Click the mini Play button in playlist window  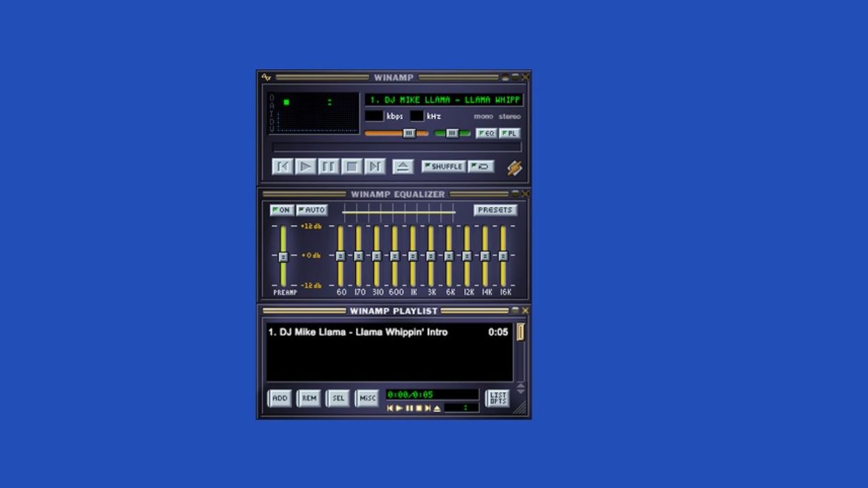[399, 409]
